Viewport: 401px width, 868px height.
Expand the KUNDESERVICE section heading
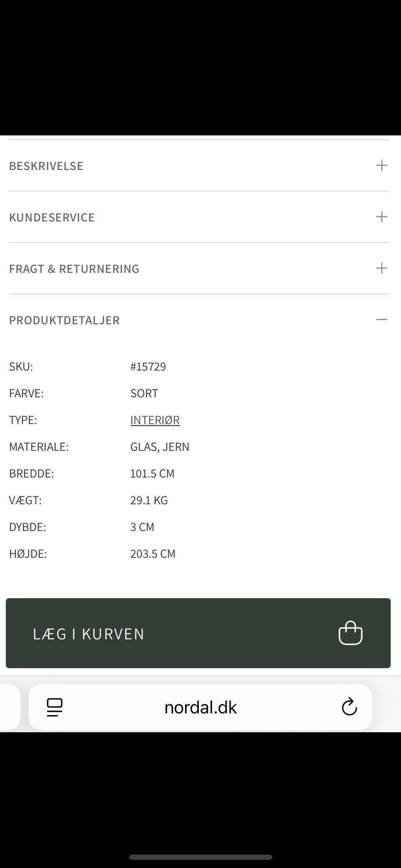click(52, 217)
